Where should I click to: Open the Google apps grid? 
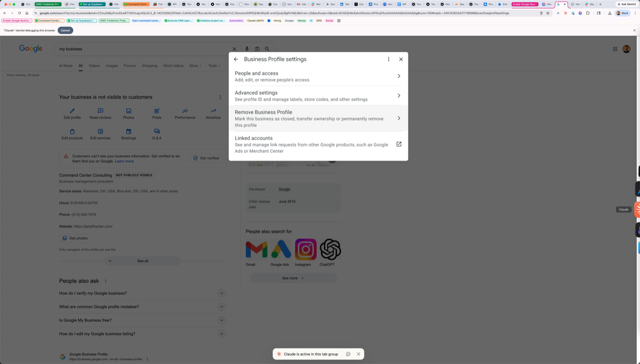click(x=615, y=48)
